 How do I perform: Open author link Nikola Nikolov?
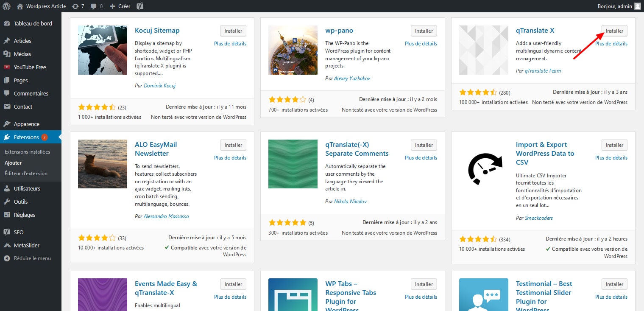[x=351, y=202]
